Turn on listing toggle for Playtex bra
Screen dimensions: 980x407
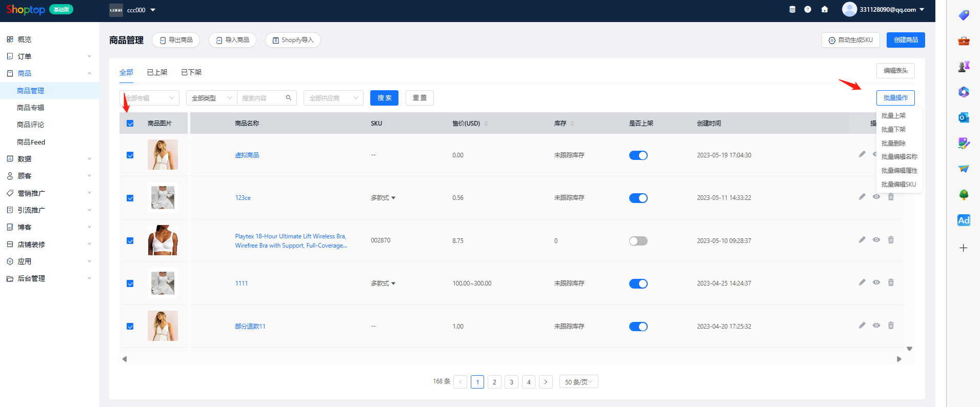[638, 241]
